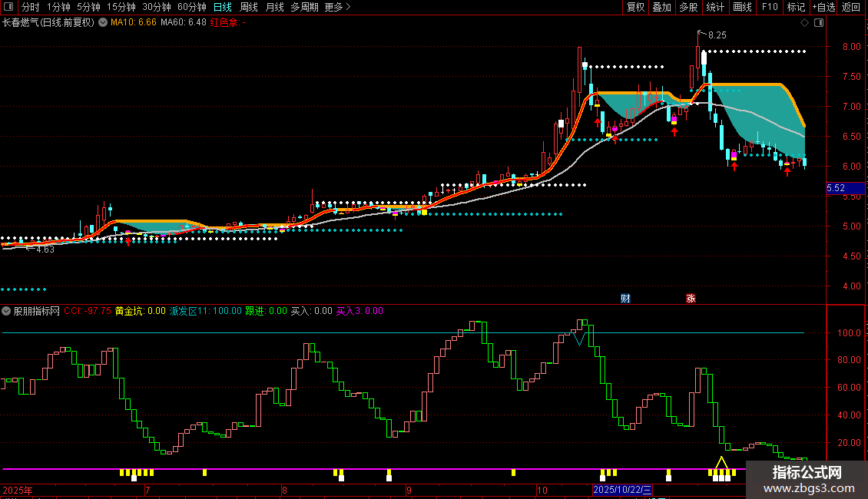Image resolution: width=868 pixels, height=499 pixels.
Task: Click the 2025年 label on time axis
Action: (x=18, y=490)
